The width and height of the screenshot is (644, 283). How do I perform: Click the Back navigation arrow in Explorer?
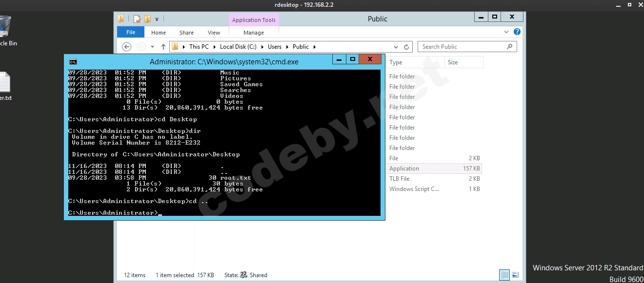click(x=126, y=47)
